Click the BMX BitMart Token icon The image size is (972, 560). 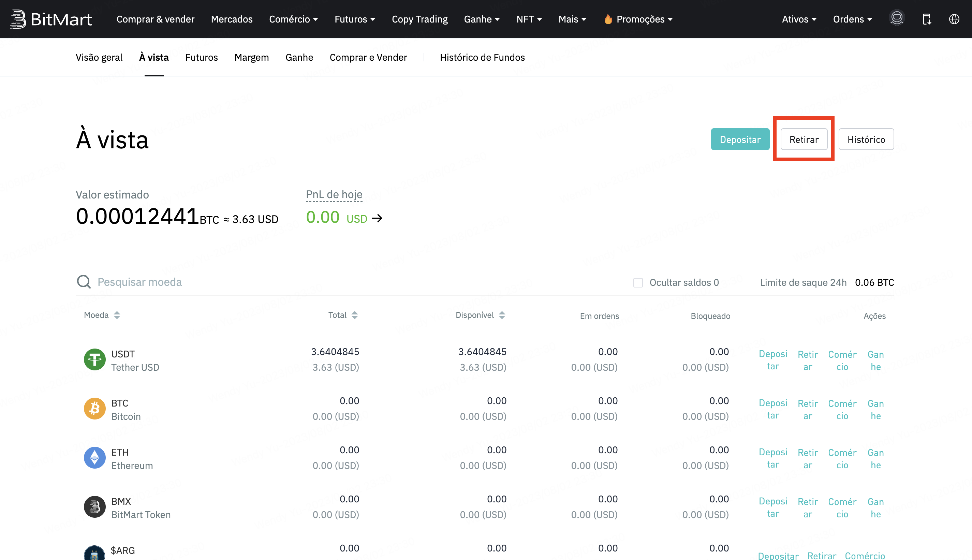(94, 507)
